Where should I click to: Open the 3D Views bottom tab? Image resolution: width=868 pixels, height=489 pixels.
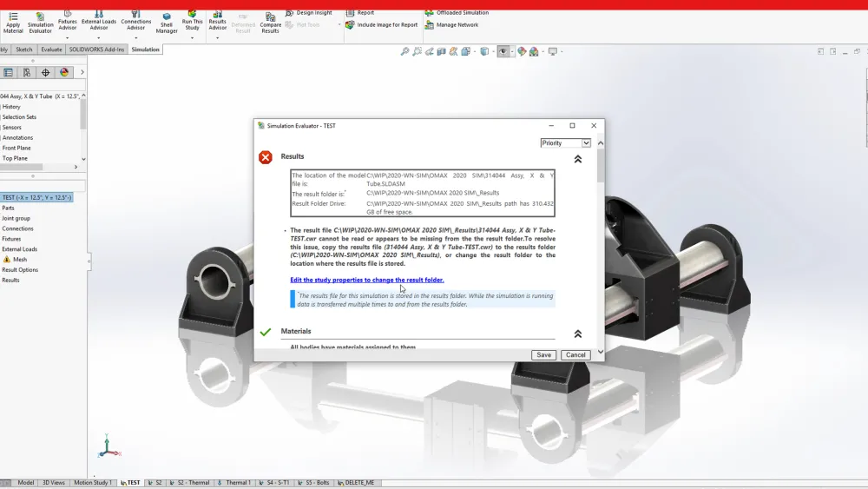click(53, 482)
